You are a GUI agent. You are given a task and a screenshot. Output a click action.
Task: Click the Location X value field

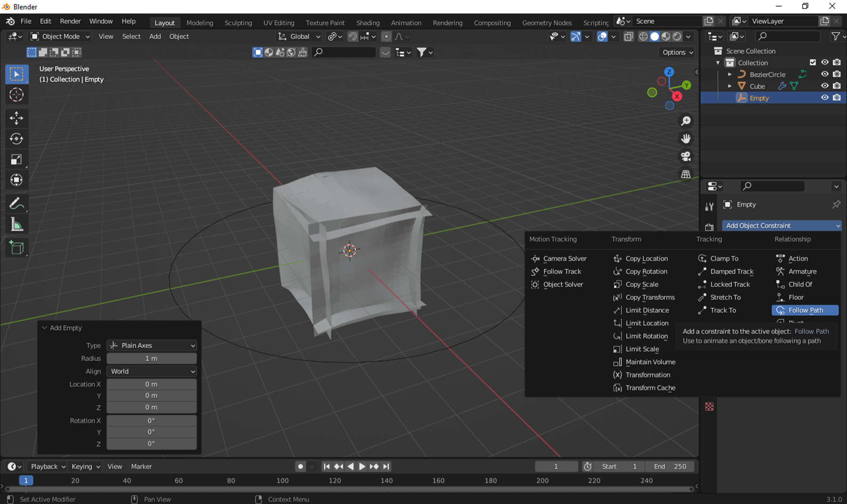pyautogui.click(x=152, y=384)
